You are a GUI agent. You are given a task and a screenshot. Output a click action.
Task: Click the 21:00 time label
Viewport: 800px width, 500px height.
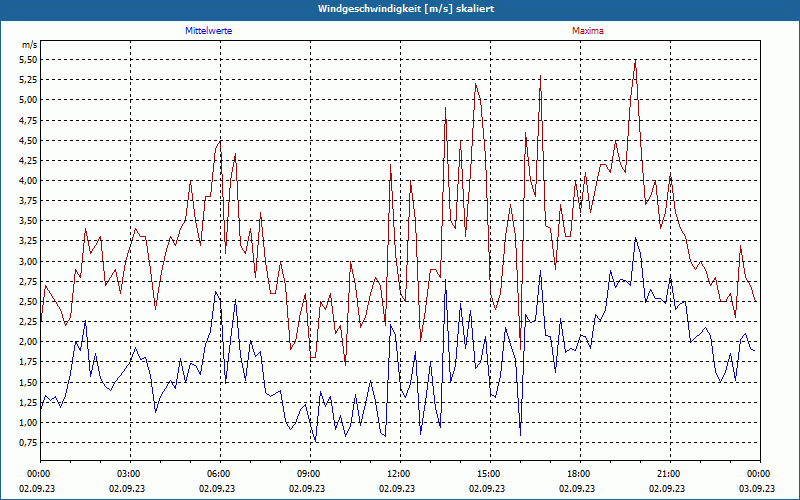tap(668, 474)
